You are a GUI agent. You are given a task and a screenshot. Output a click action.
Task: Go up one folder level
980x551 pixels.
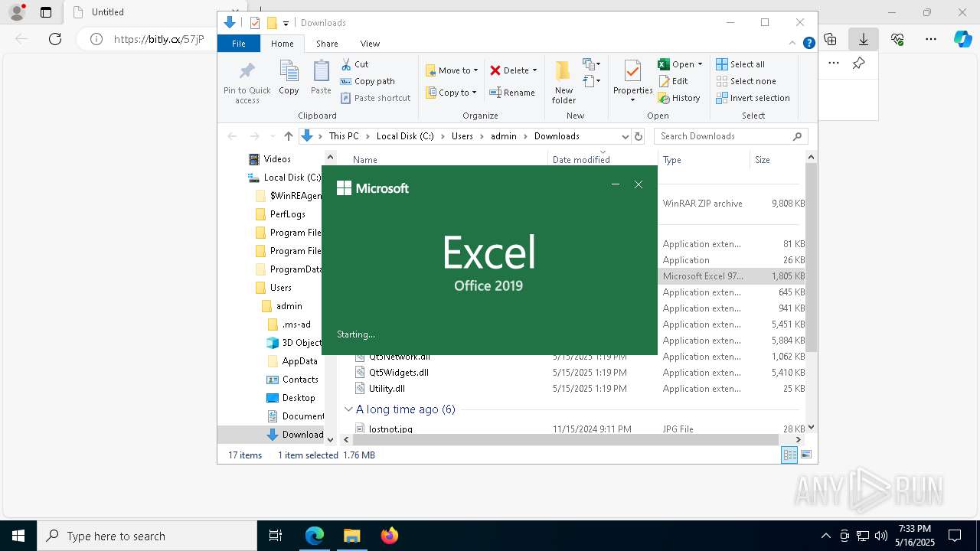[288, 136]
